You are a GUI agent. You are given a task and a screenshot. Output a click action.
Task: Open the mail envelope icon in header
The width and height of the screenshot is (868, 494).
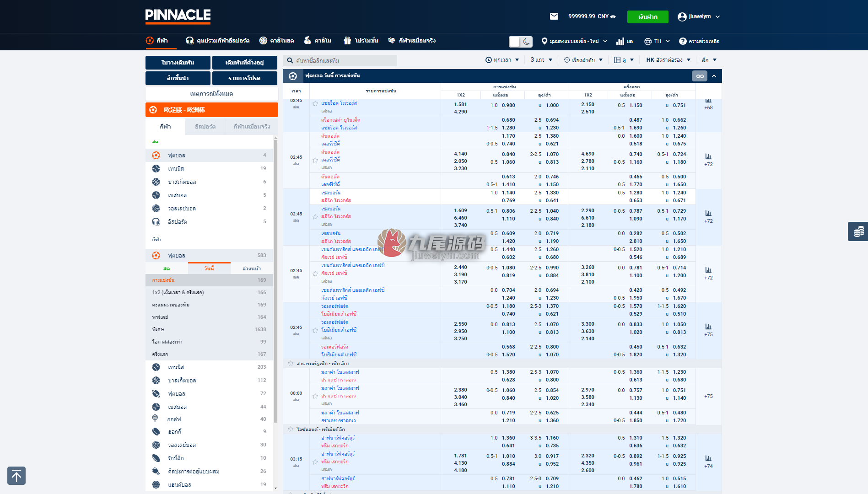(554, 16)
